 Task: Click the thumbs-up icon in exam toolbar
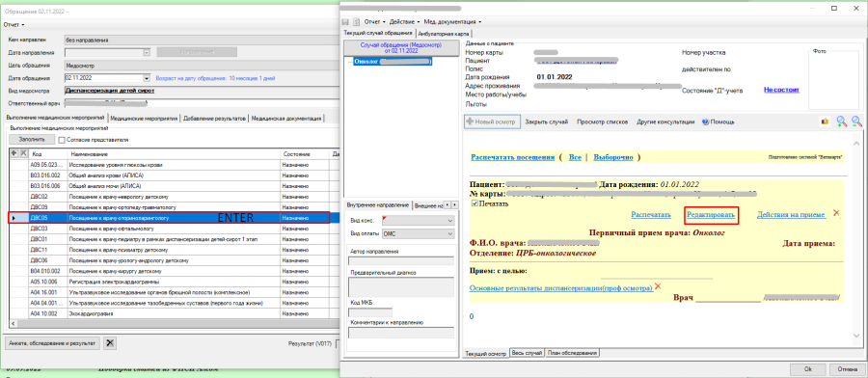(x=825, y=121)
